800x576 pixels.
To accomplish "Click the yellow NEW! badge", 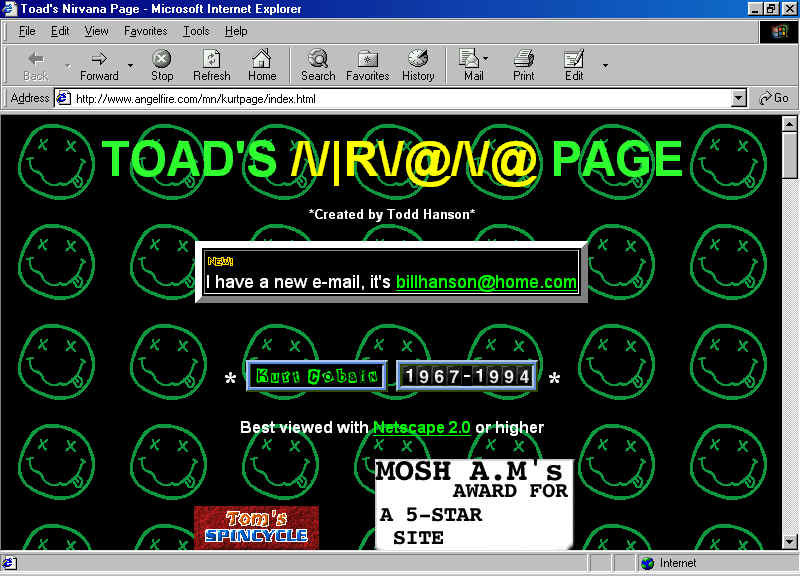I will pos(220,261).
